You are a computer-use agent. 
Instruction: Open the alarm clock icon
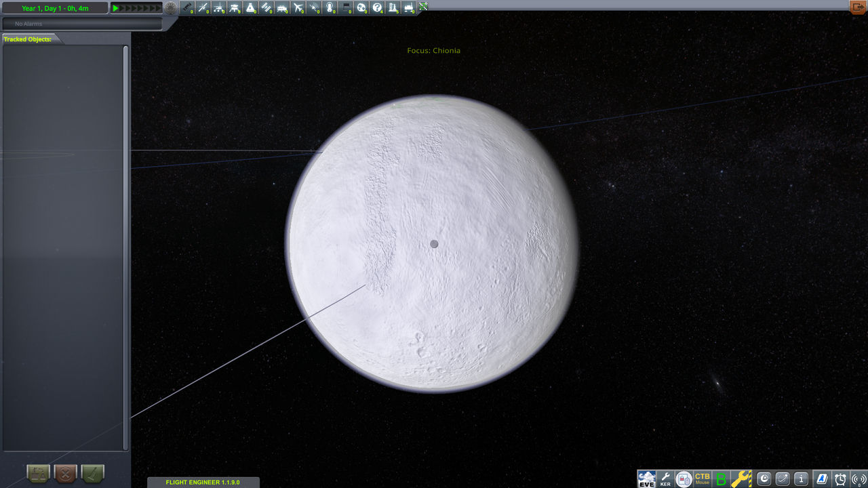click(840, 479)
